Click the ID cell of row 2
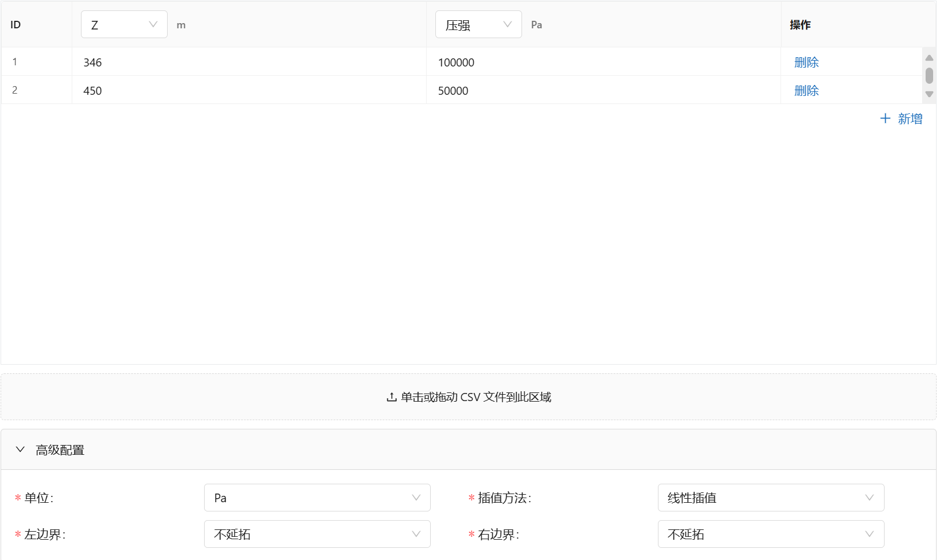This screenshot has width=947, height=560. pyautogui.click(x=36, y=90)
